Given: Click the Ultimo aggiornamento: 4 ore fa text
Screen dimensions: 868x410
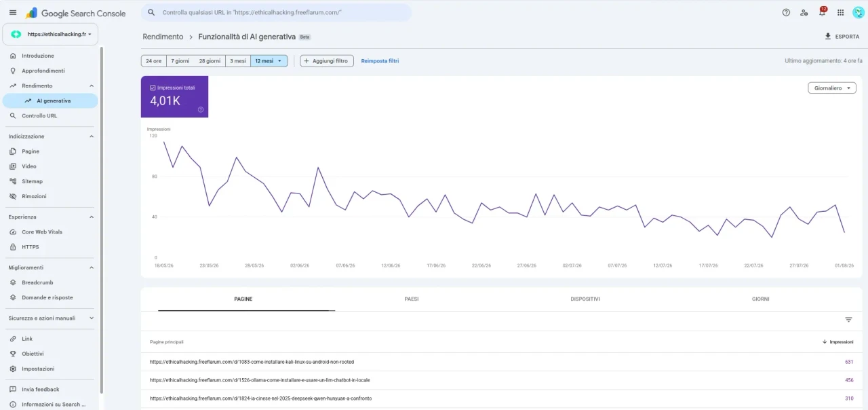Looking at the screenshot, I should (x=823, y=61).
